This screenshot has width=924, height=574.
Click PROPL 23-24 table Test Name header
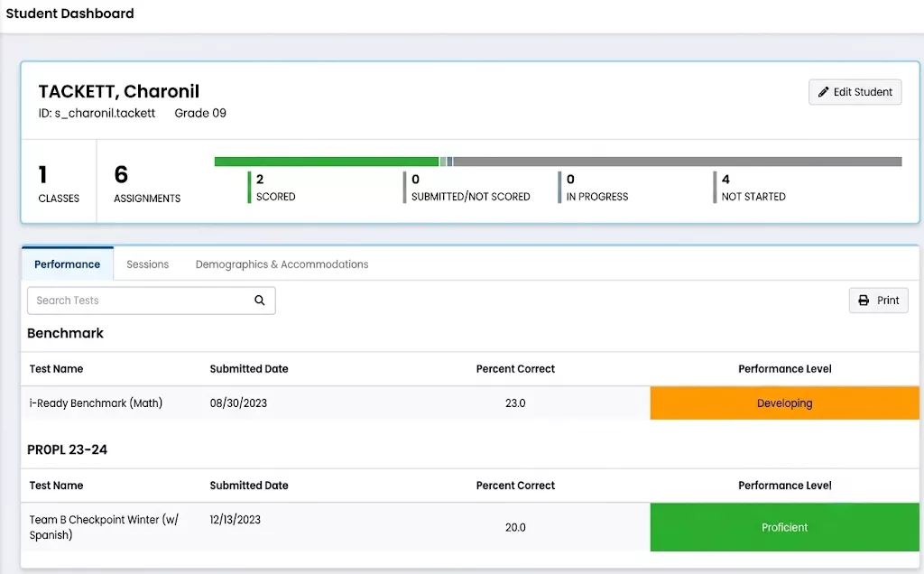point(56,486)
